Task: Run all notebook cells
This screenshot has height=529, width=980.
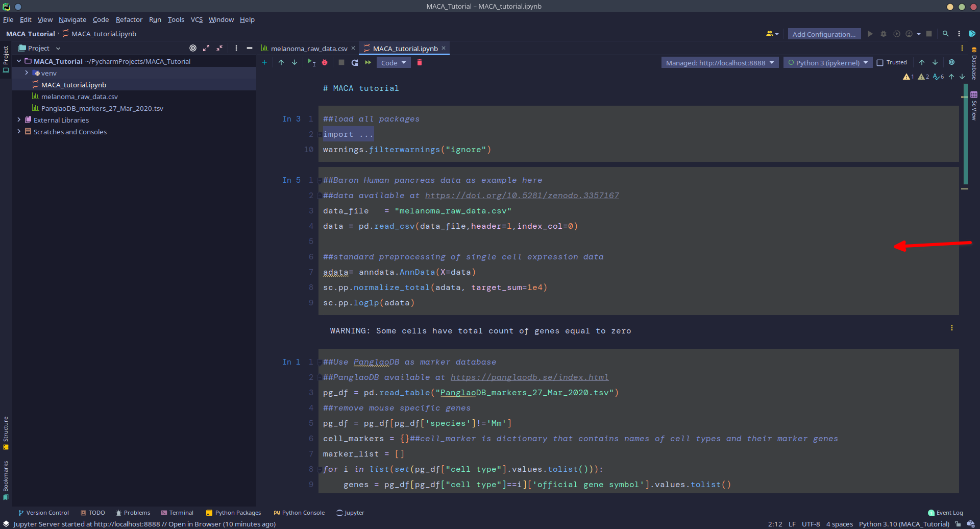Action: [x=368, y=62]
